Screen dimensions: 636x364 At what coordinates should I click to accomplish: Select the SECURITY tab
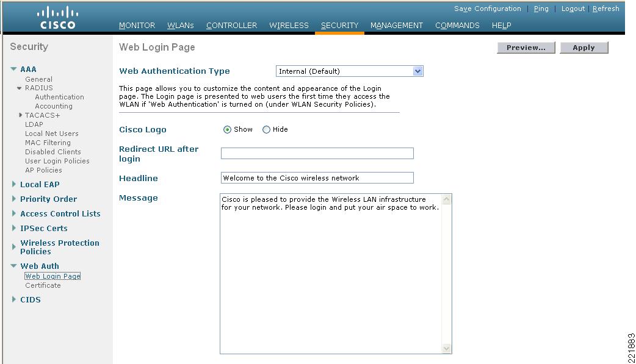(339, 26)
